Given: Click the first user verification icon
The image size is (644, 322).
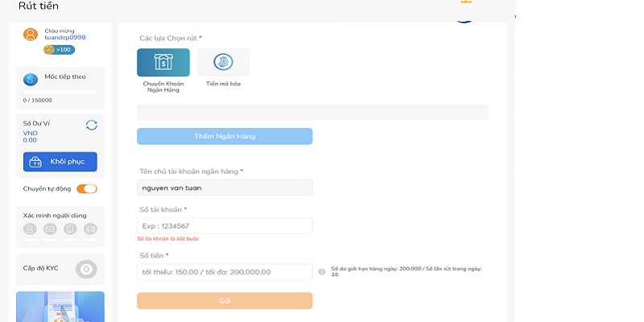Looking at the screenshot, I should click(30, 229).
